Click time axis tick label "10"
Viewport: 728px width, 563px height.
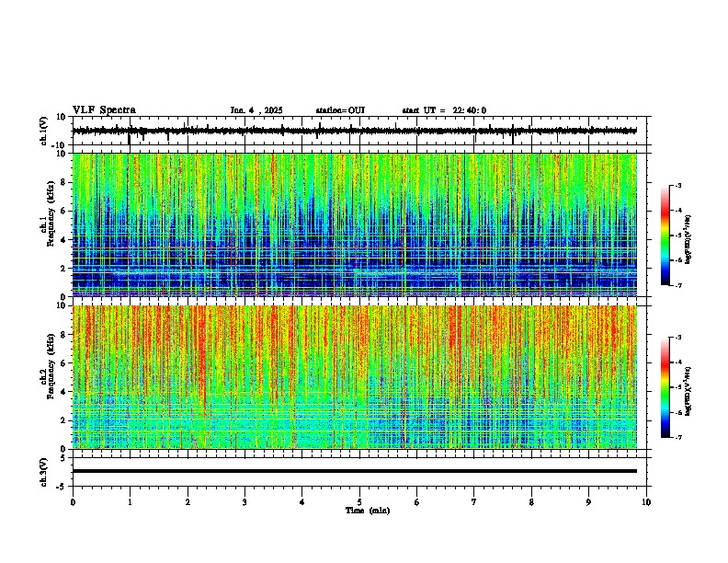646,502
